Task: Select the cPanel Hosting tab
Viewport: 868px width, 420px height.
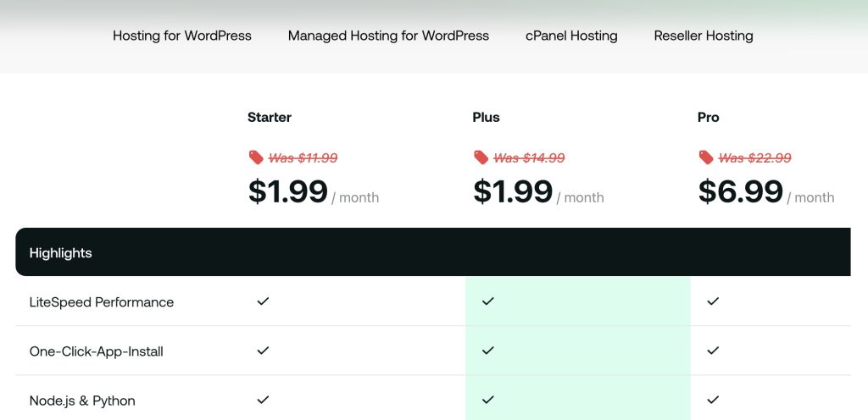Action: [571, 36]
